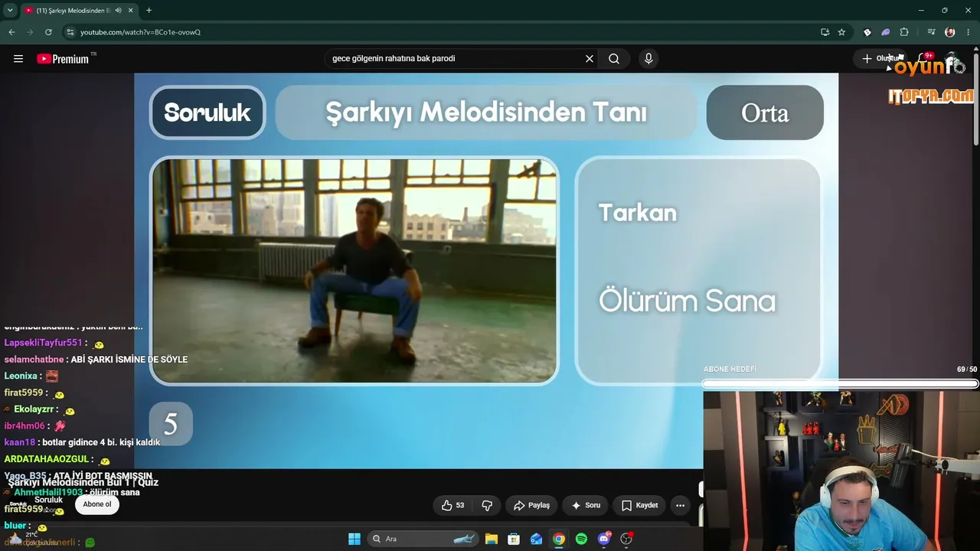View site information icon in address bar

pyautogui.click(x=70, y=32)
